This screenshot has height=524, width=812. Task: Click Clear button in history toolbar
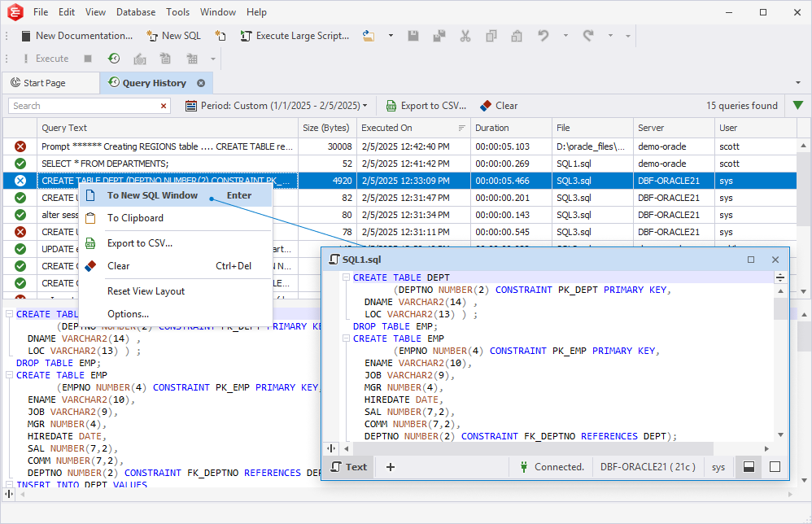499,106
